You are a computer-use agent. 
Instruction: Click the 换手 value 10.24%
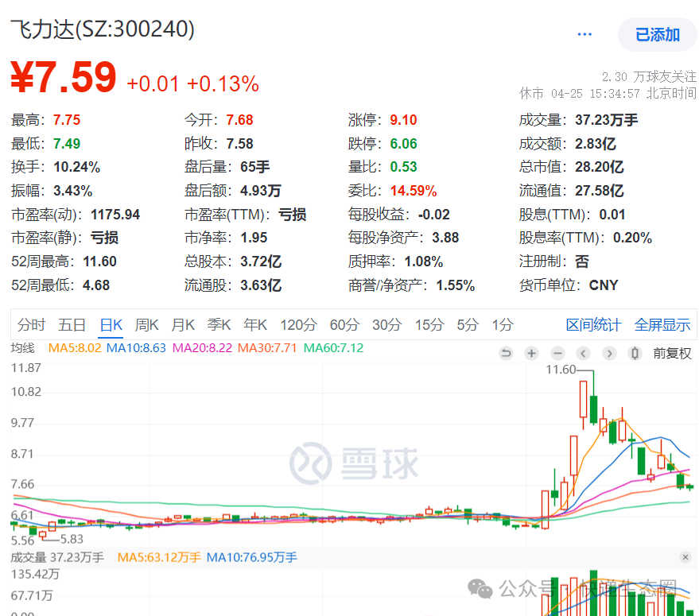coord(76,167)
